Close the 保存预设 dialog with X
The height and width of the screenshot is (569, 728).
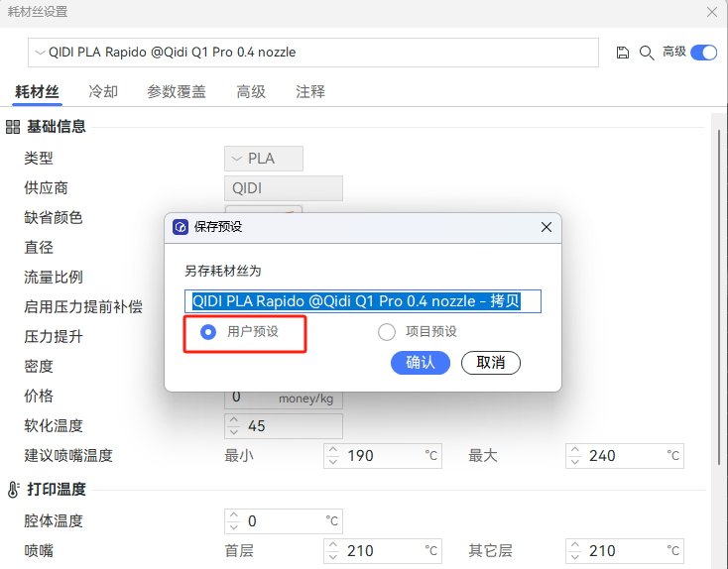pos(546,227)
